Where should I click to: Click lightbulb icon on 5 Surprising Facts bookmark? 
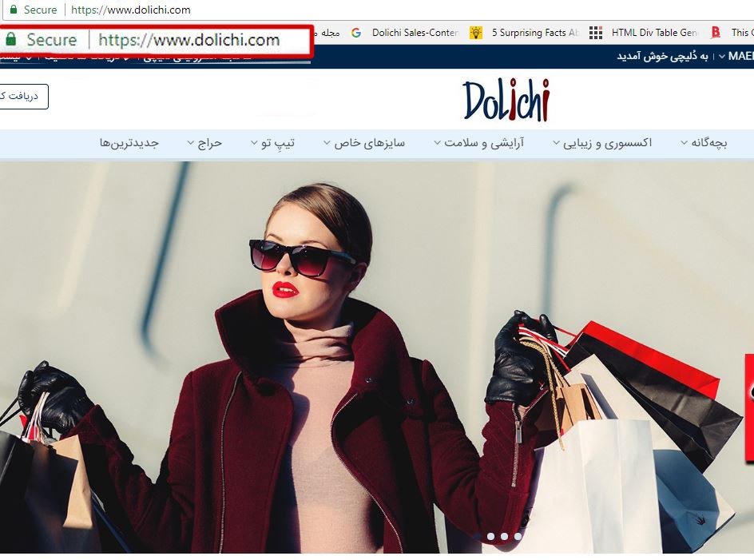click(474, 33)
